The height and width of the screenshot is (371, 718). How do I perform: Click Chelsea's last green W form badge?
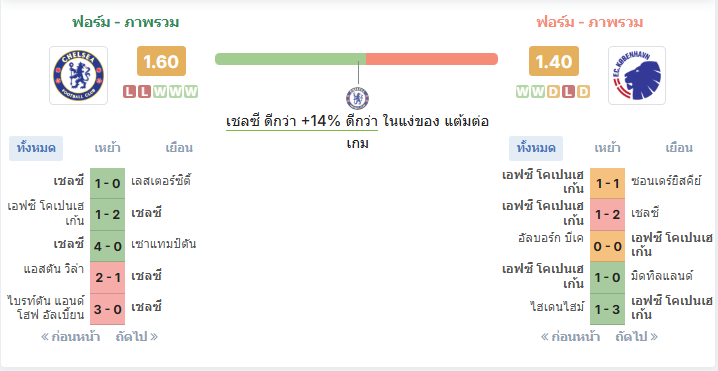coord(191,92)
